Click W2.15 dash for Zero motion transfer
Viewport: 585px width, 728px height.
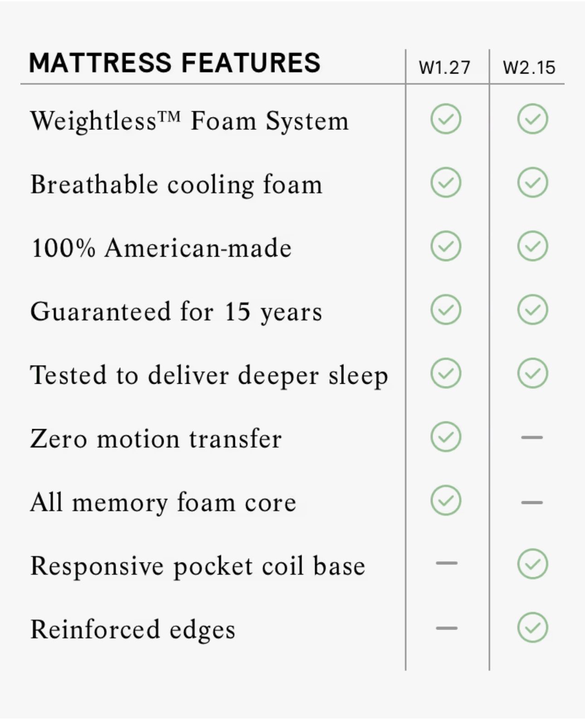pos(532,438)
